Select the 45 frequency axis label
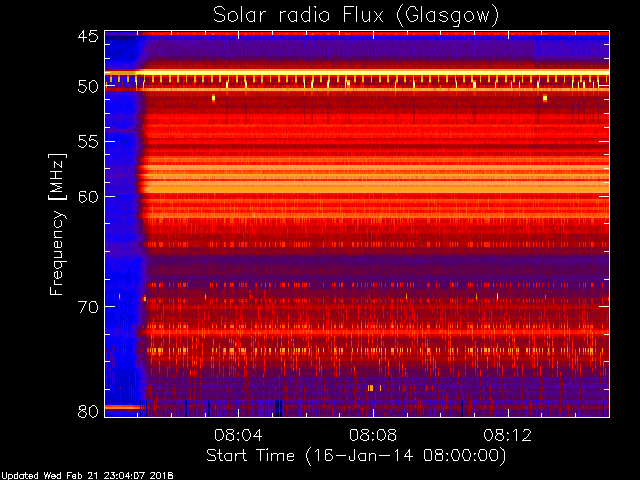 click(x=88, y=36)
